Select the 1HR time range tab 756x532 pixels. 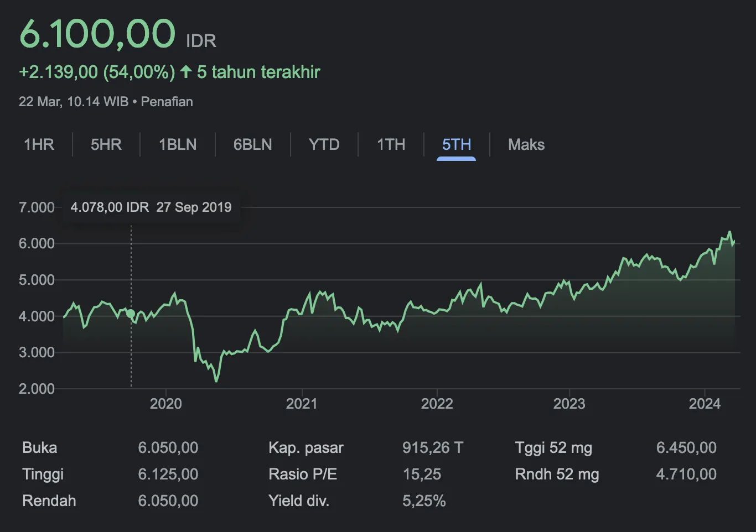pos(39,145)
